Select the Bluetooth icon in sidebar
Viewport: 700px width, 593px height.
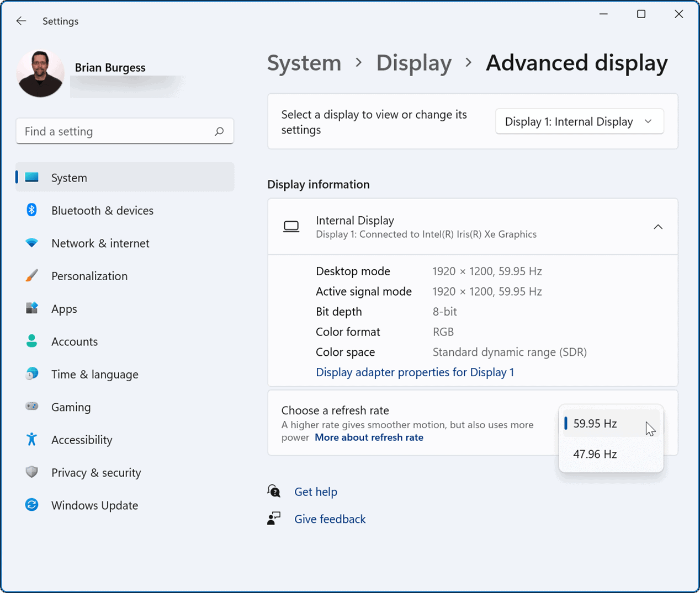(32, 210)
